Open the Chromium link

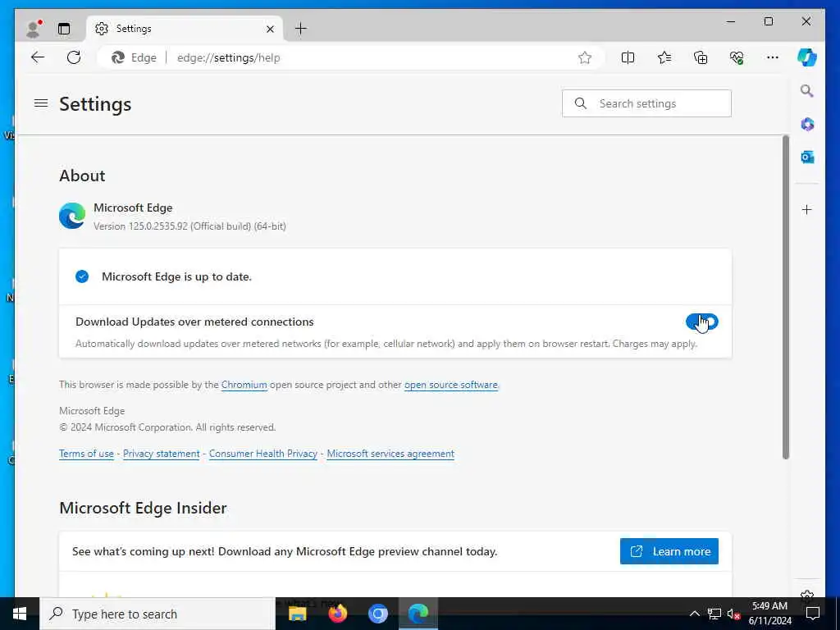(244, 385)
